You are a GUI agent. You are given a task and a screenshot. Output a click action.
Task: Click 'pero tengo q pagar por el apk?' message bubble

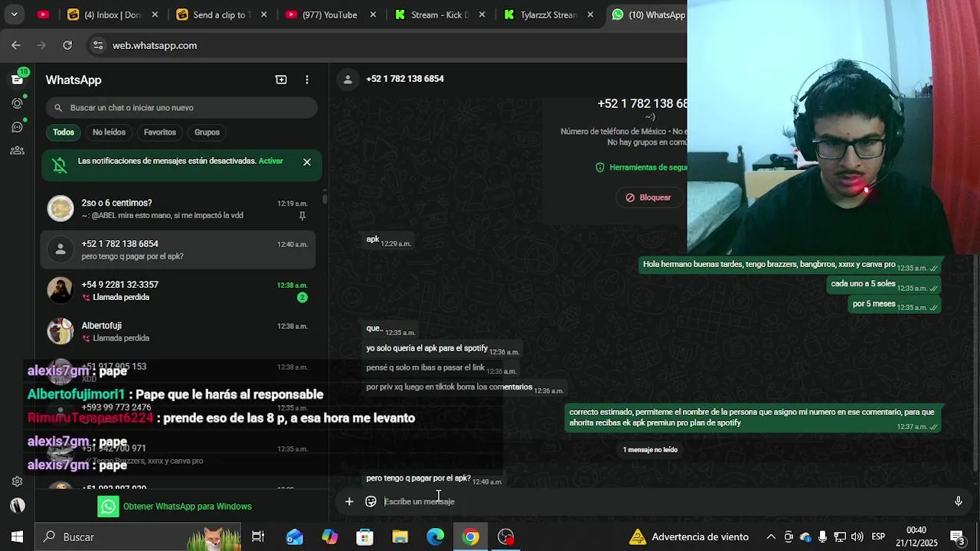click(433, 479)
